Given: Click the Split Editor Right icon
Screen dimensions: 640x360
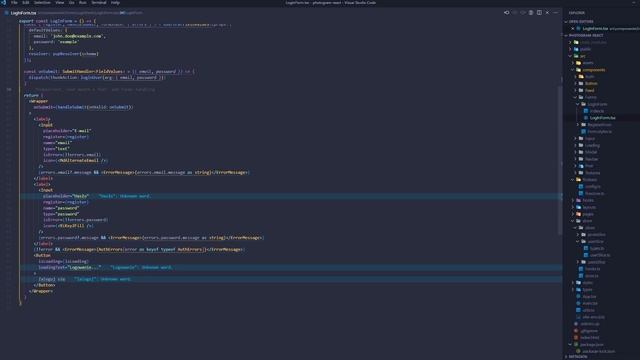Looking at the screenshot, I should pyautogui.click(x=539, y=13).
